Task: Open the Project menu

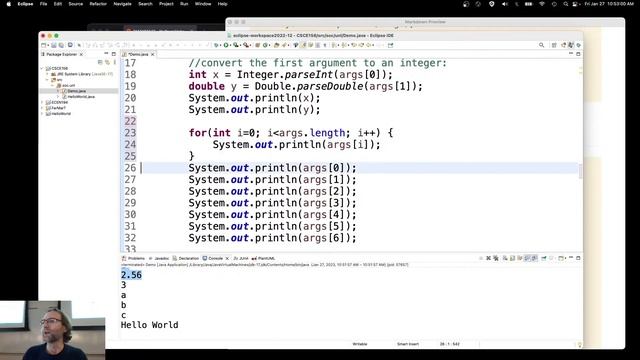Action: point(166,4)
